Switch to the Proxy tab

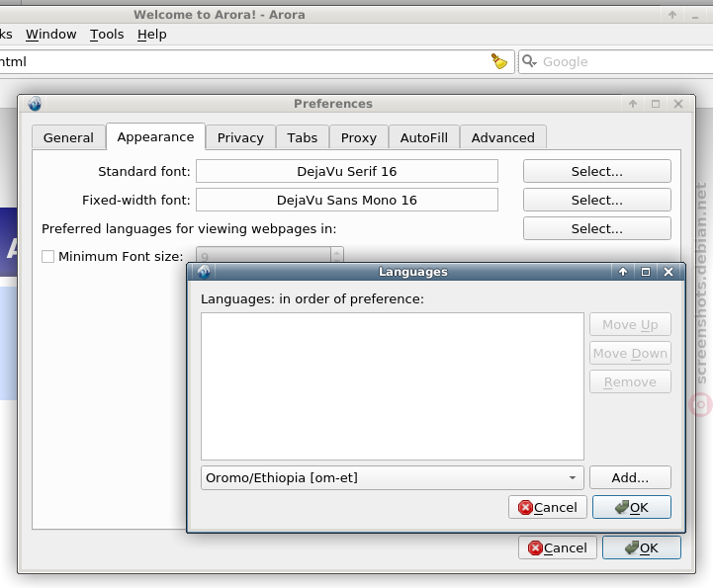pyautogui.click(x=359, y=137)
